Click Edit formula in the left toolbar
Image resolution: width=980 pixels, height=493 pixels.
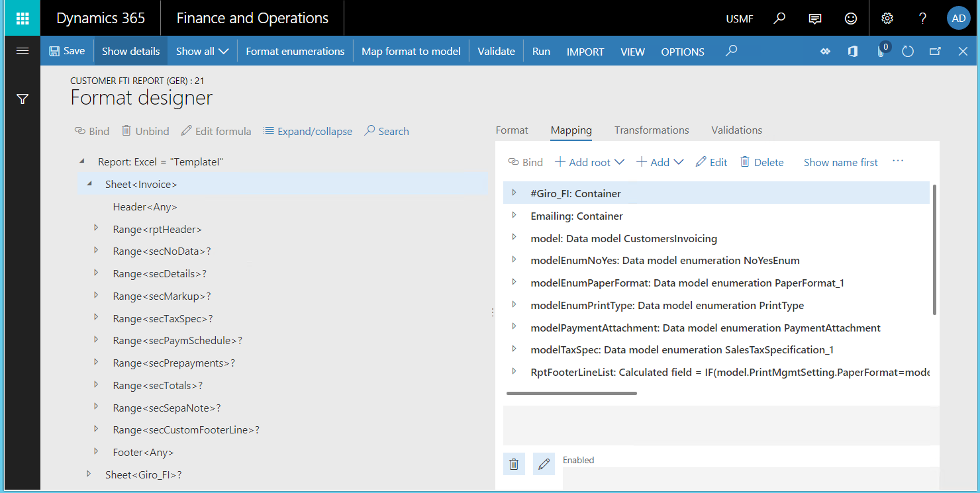pos(216,131)
